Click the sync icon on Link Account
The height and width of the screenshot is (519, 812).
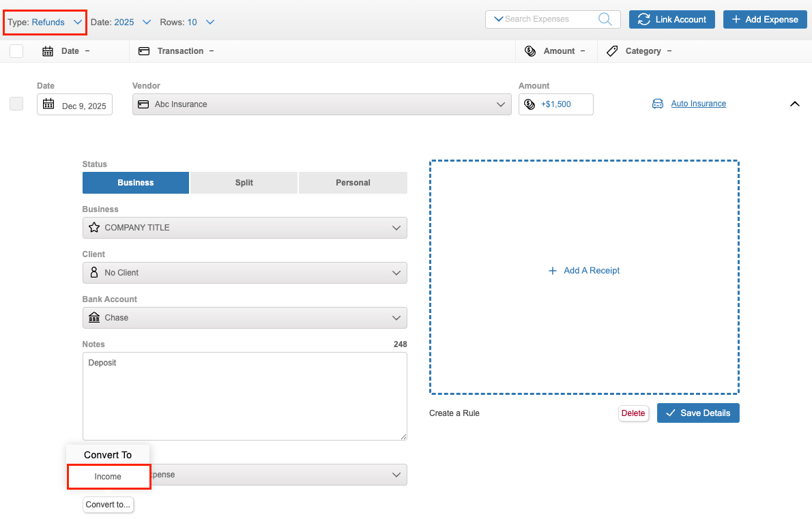pyautogui.click(x=643, y=20)
